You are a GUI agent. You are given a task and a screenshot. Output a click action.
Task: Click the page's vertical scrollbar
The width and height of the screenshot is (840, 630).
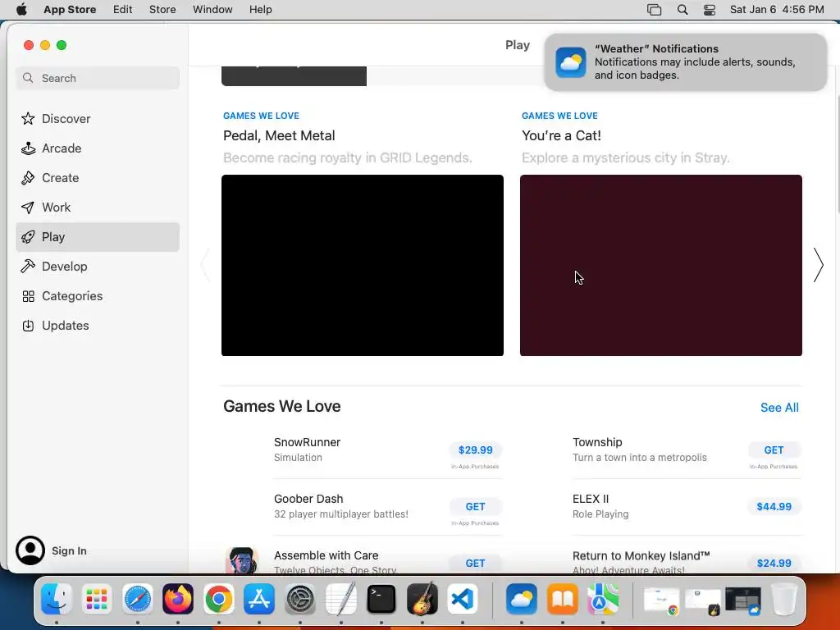pyautogui.click(x=838, y=155)
